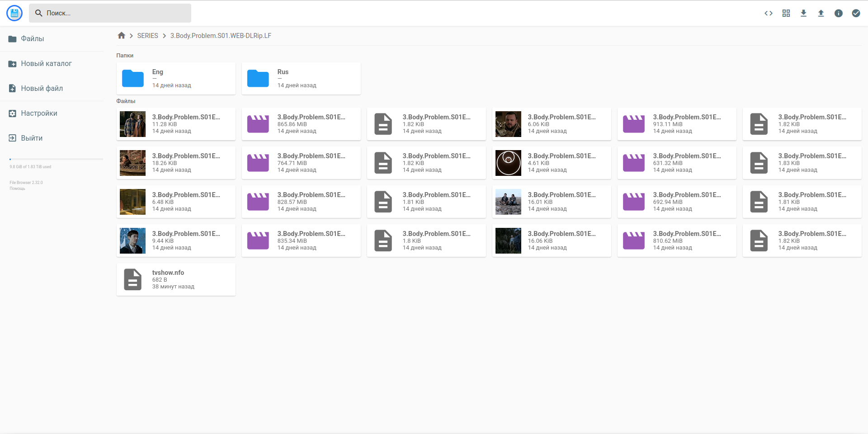Select Новый каталог in sidebar

(46, 64)
